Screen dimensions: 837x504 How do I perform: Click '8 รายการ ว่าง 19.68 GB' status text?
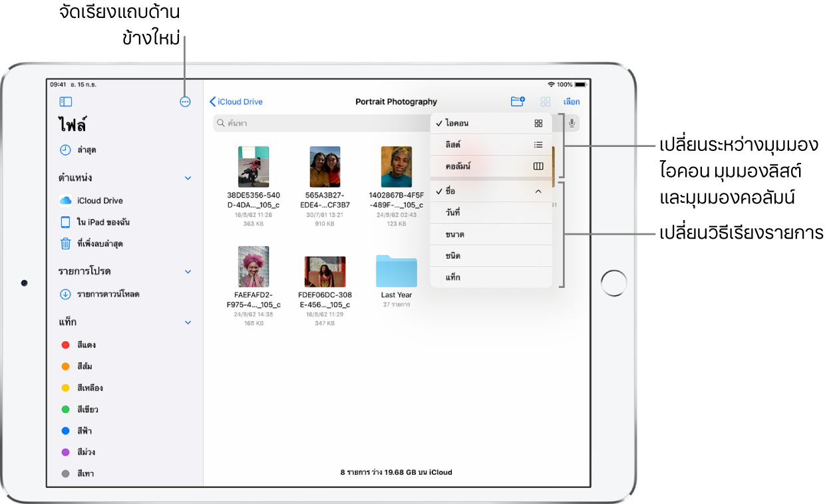pos(397,473)
